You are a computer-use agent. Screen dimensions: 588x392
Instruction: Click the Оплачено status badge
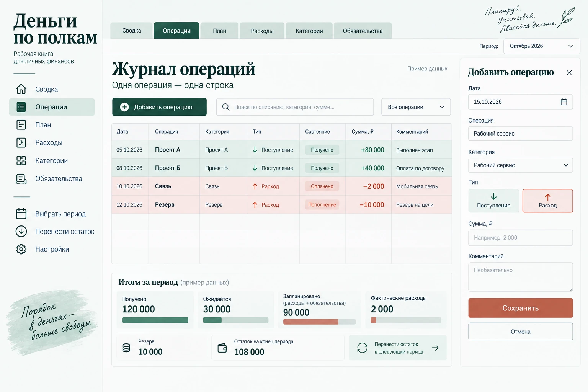pos(322,186)
